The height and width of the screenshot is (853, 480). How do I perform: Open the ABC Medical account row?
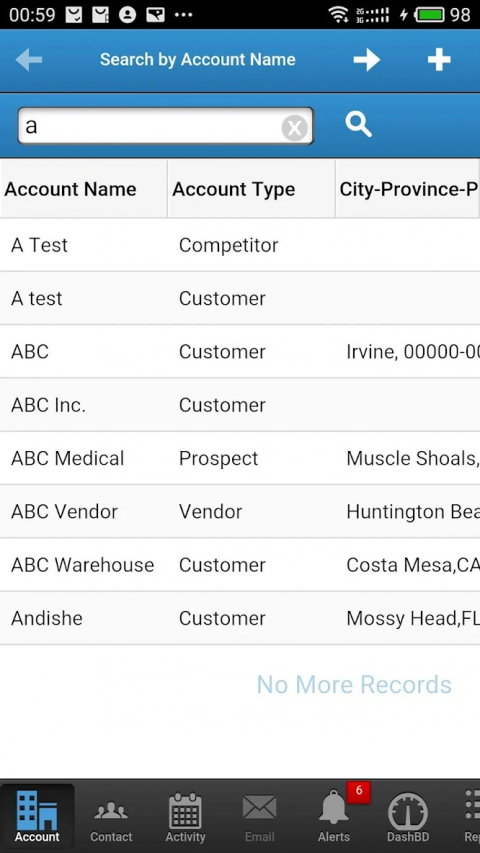click(x=240, y=459)
